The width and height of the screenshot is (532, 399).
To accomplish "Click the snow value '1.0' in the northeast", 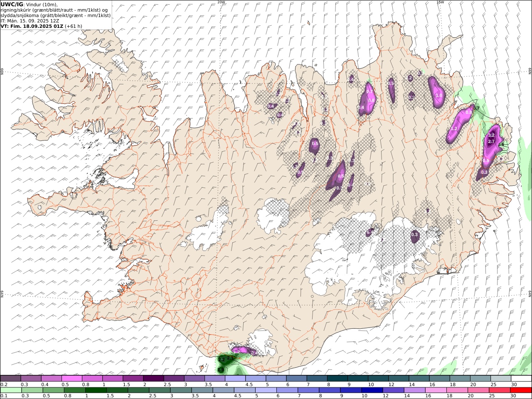I will coord(439,95).
